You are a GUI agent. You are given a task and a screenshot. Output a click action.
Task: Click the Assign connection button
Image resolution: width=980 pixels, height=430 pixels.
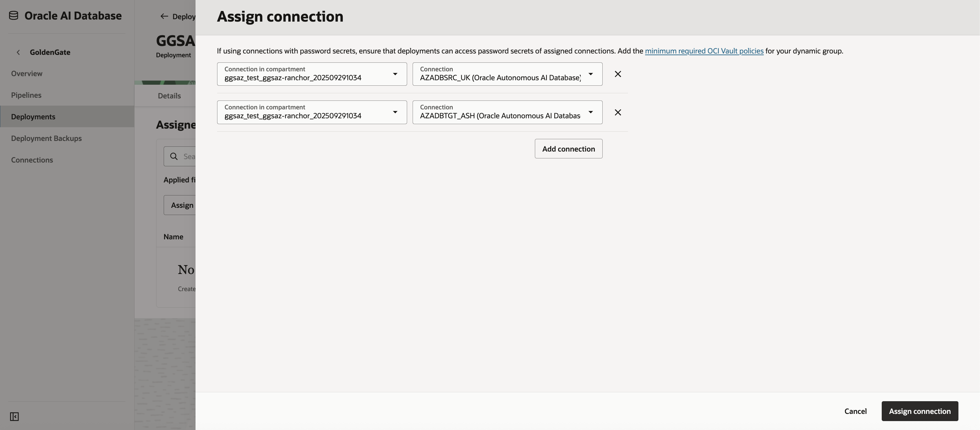pos(920,411)
